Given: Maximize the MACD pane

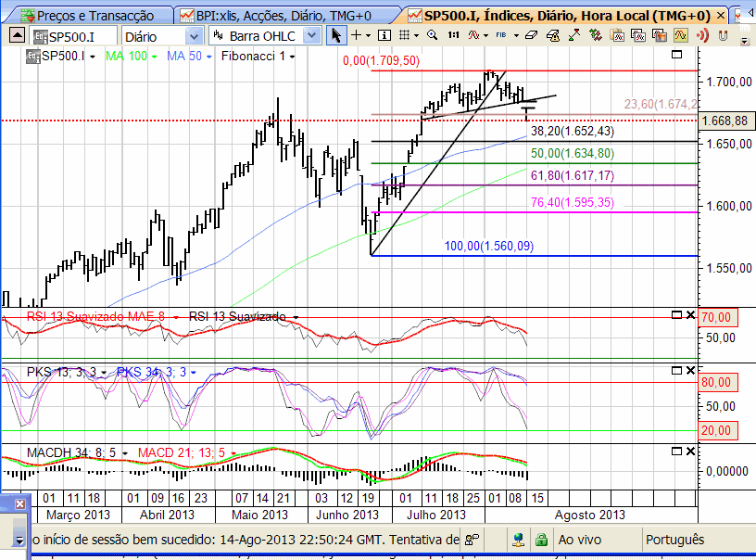Looking at the screenshot, I should point(677,451).
